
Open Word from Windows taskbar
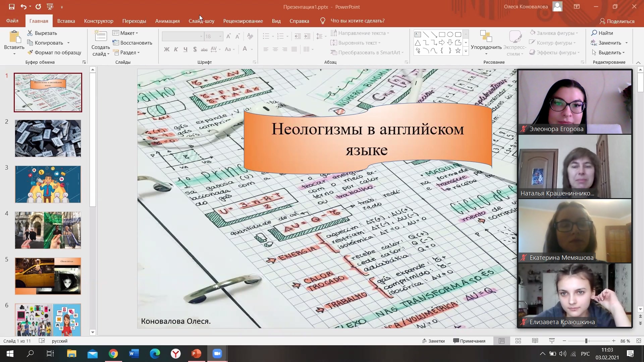click(x=134, y=354)
